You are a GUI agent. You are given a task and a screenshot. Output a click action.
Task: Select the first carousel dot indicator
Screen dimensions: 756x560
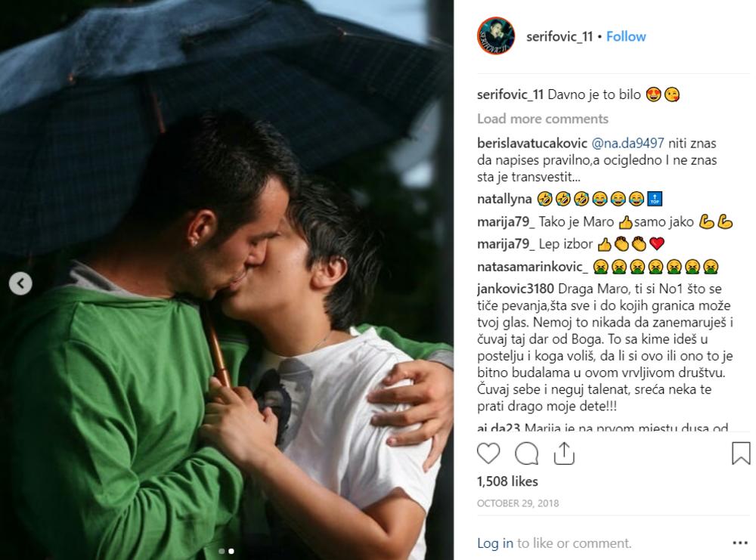point(222,551)
